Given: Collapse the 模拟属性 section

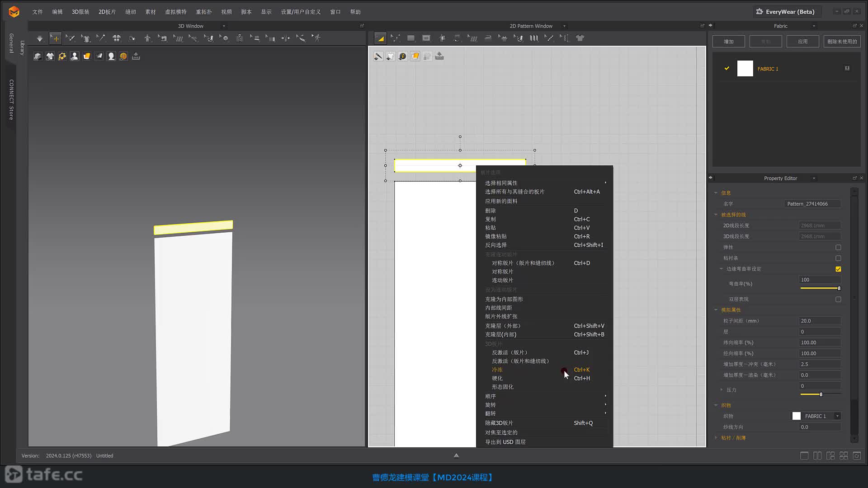Looking at the screenshot, I should point(716,310).
